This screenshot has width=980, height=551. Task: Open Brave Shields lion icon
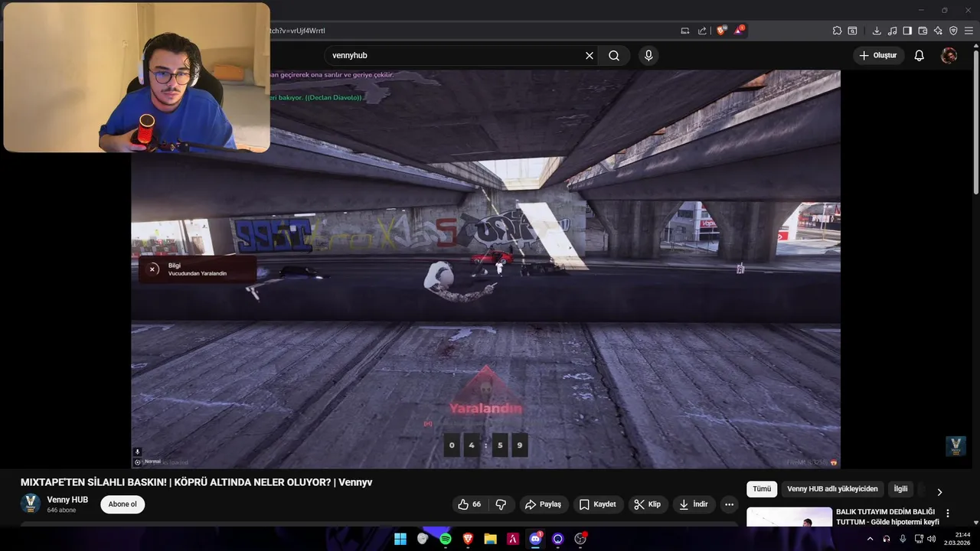pos(720,31)
